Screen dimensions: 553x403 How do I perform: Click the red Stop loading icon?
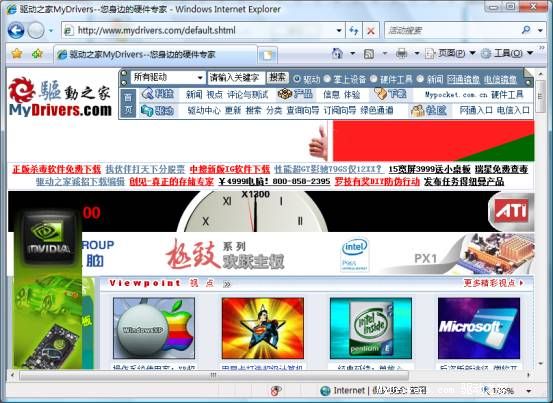point(371,31)
